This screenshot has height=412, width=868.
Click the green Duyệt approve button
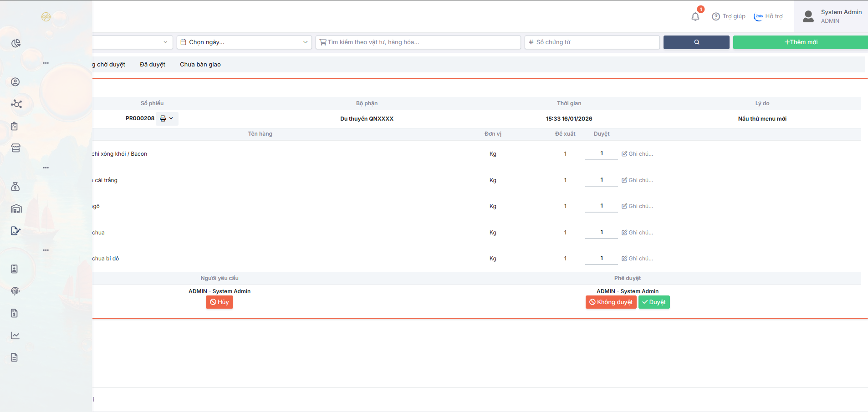[x=654, y=302]
